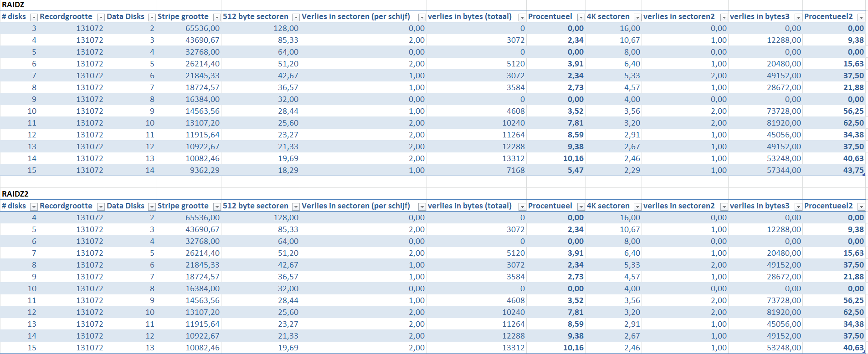
Task: In RAIDZ table, select Stripe grootte 65536,00
Action: tap(189, 28)
